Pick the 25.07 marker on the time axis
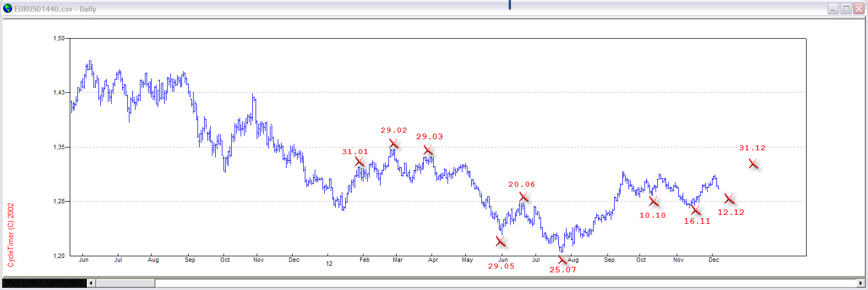 562,260
